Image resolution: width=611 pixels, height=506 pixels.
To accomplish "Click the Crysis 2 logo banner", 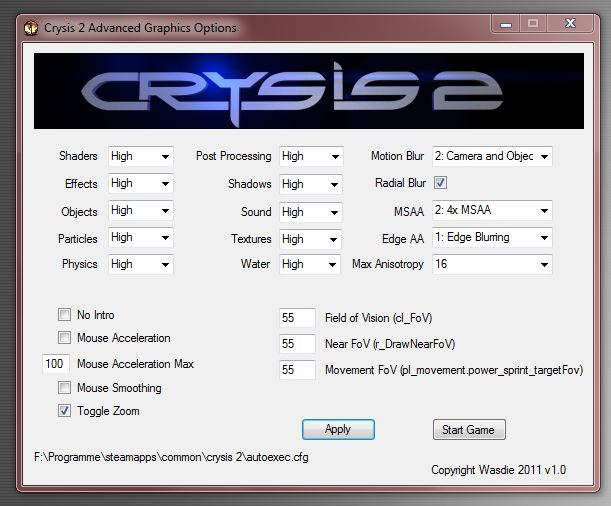I will [x=309, y=91].
